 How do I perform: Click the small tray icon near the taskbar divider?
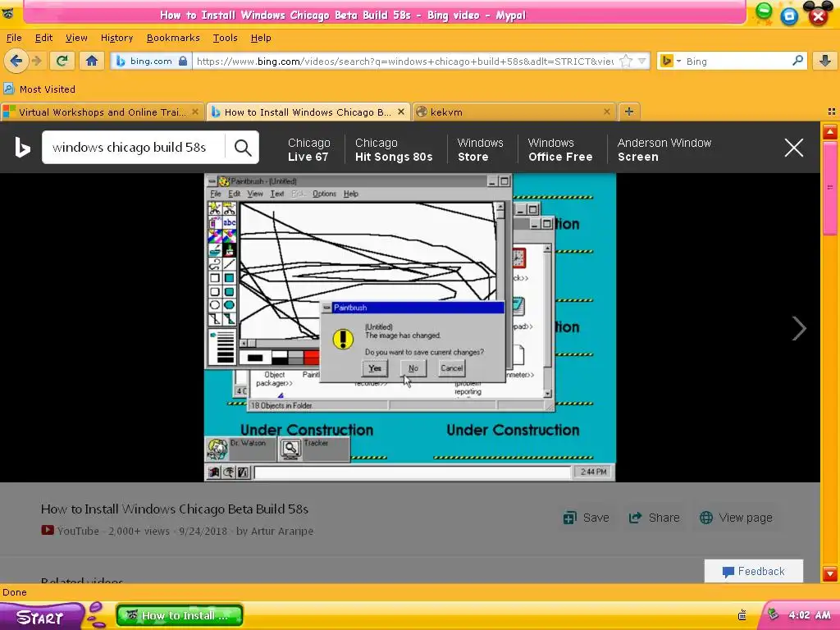click(x=742, y=615)
